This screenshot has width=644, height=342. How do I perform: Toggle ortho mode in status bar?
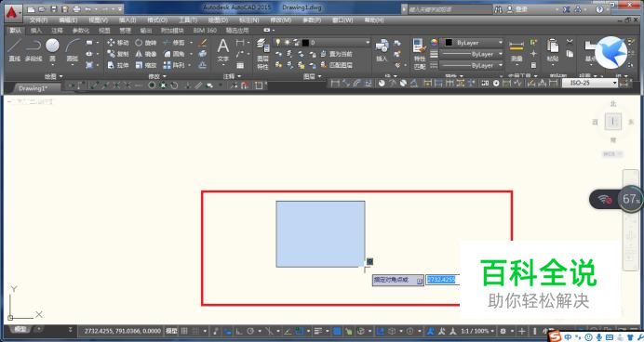coord(239,331)
